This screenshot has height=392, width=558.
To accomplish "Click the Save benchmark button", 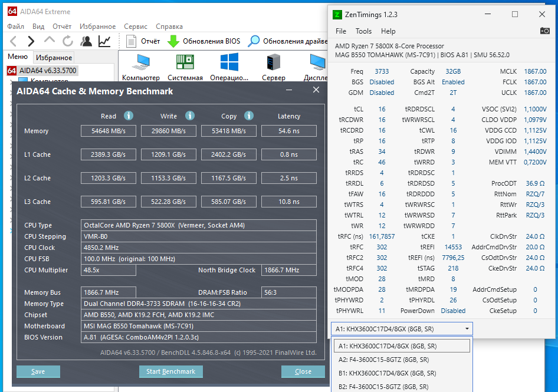I will coord(38,371).
